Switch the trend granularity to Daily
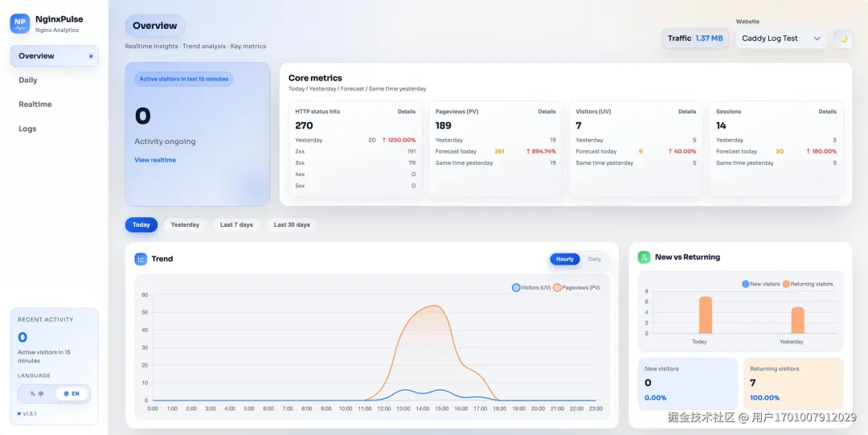The width and height of the screenshot is (868, 435). [x=595, y=259]
